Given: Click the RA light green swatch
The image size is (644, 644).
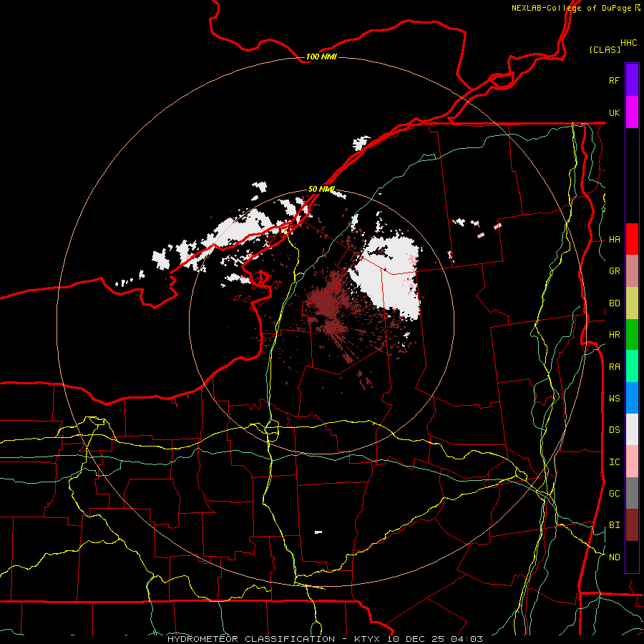Looking at the screenshot, I should click(x=632, y=366).
